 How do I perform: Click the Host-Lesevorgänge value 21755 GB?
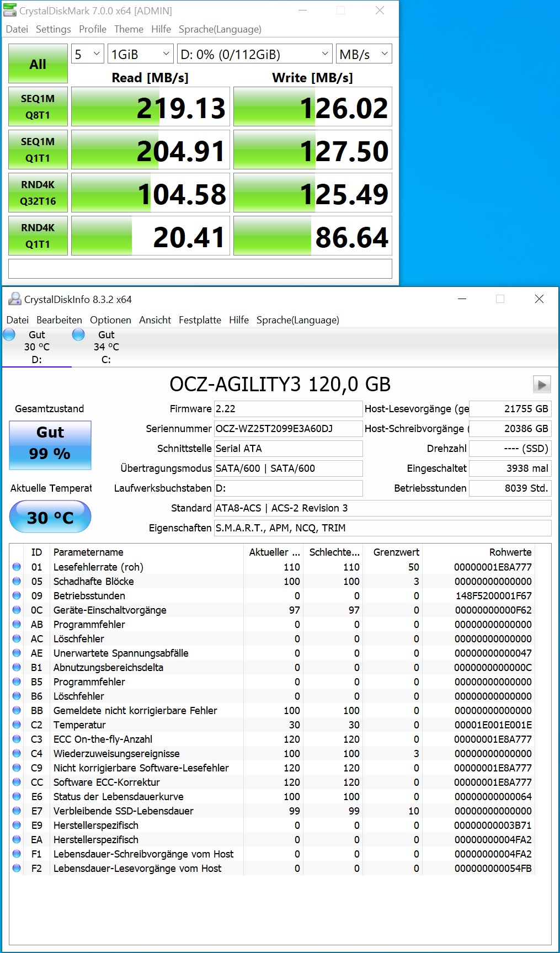pos(510,409)
